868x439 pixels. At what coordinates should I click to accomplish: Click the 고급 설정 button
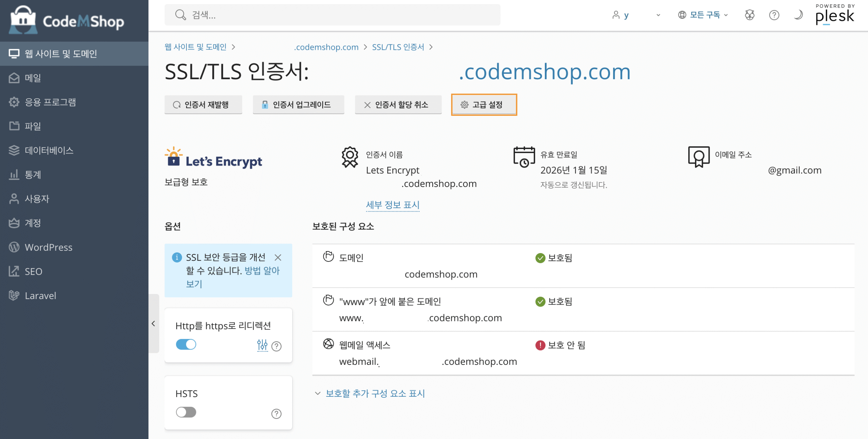(x=484, y=105)
